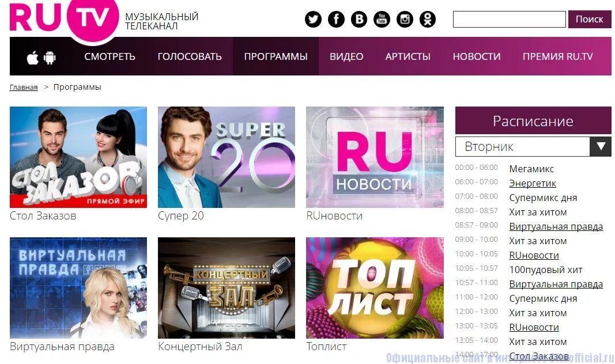Open the СМОТРЕТЬ menu item
Screen dimensions: 615x364
click(x=110, y=56)
